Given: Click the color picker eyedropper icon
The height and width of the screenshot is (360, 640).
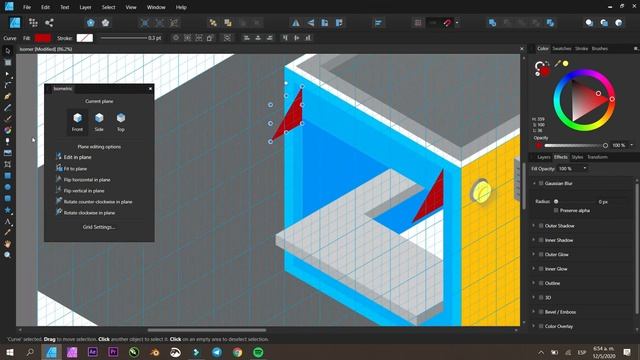Looking at the screenshot, I should (557, 63).
